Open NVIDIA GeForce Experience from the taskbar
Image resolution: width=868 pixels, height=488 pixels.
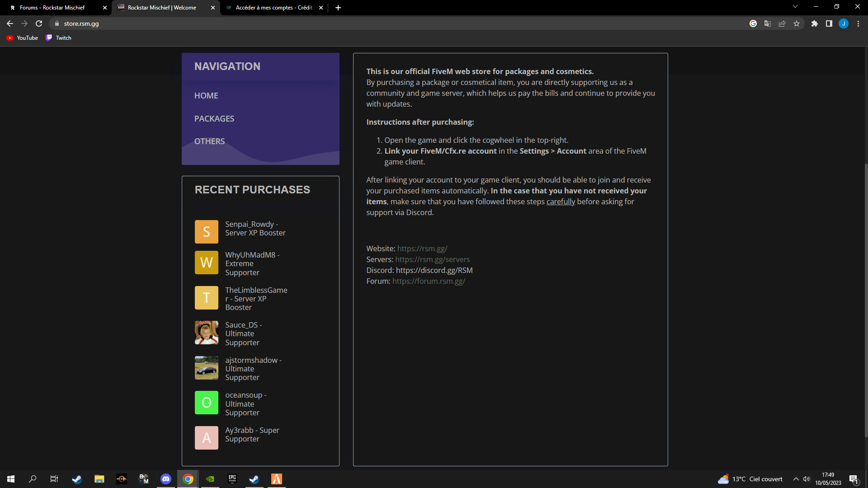[x=210, y=479]
